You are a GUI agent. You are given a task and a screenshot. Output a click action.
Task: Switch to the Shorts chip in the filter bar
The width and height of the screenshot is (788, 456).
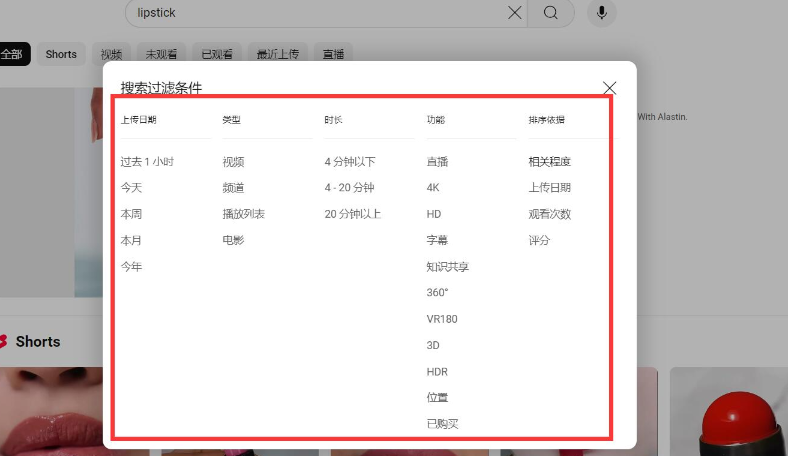61,54
